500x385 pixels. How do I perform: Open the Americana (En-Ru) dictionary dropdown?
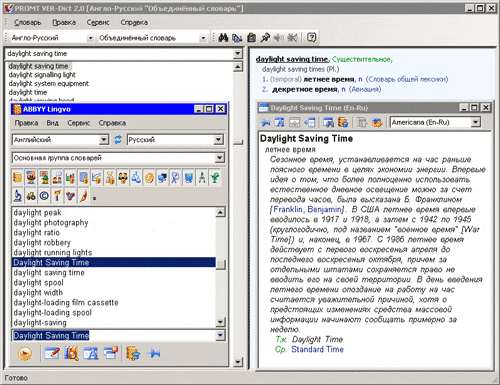[476, 122]
